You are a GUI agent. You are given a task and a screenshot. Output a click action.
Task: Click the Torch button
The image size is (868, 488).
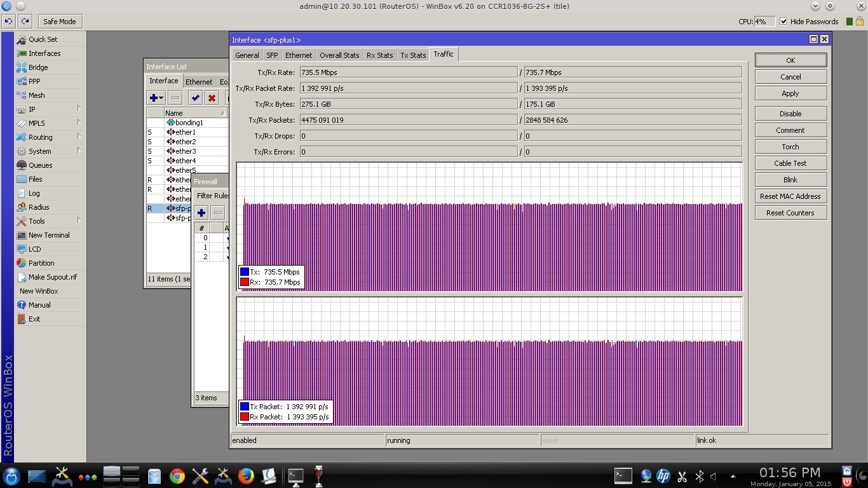[790, 147]
